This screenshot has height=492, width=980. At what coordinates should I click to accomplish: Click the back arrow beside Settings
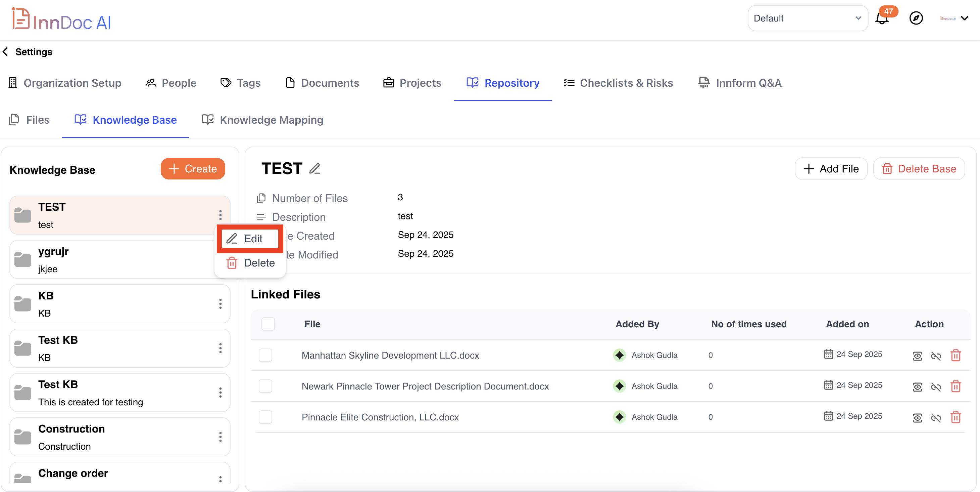[x=5, y=52]
